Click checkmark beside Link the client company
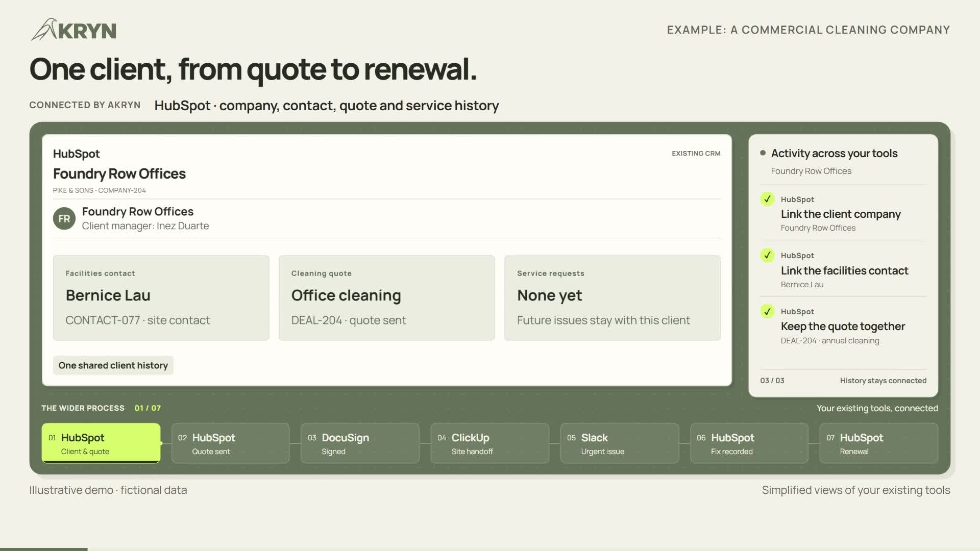980x551 pixels. pos(767,199)
